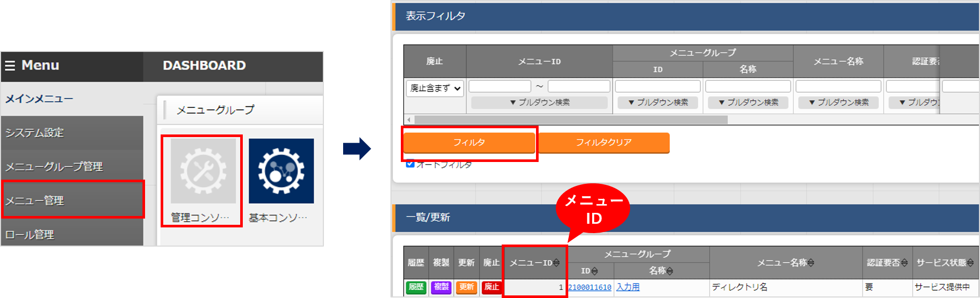Click the メニューグループ ID filter field
980x298 pixels.
pyautogui.click(x=658, y=86)
